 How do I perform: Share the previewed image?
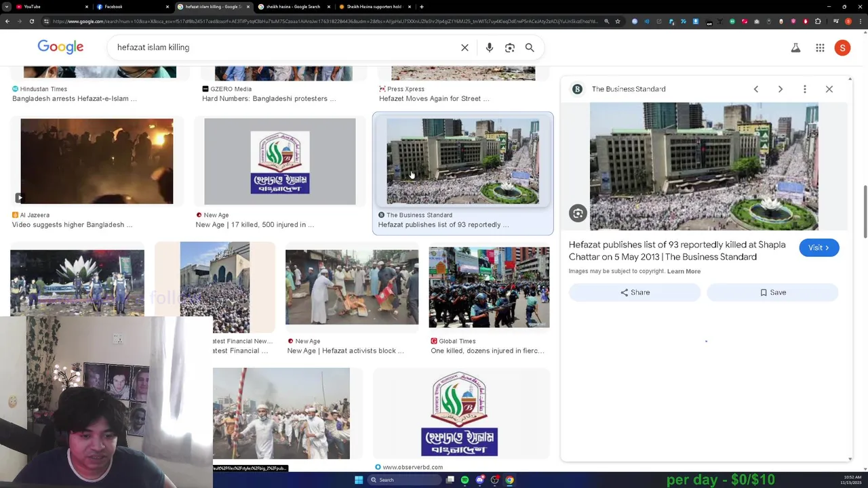click(x=635, y=292)
